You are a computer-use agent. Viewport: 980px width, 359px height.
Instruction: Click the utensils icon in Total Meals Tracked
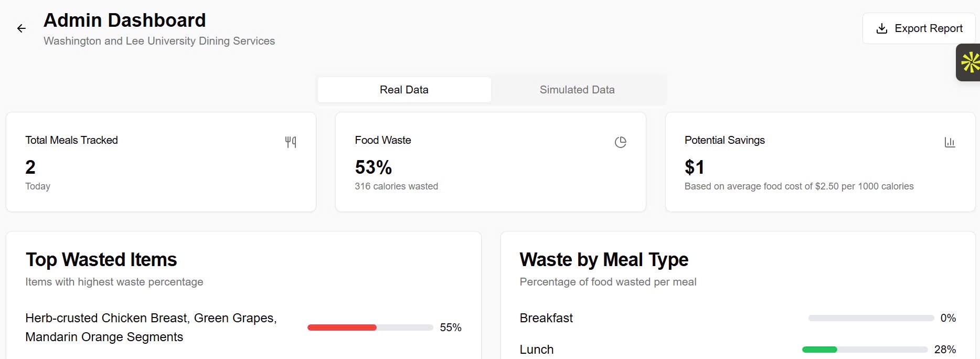(291, 142)
